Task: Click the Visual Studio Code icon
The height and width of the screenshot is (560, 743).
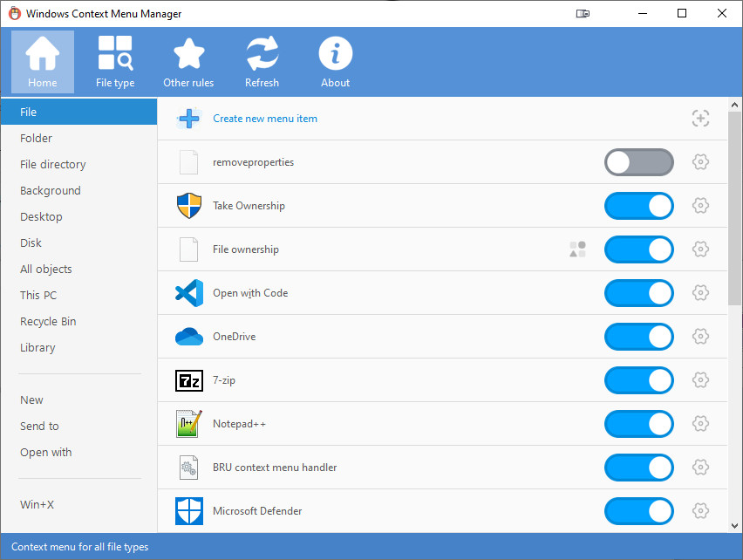Action: [189, 293]
